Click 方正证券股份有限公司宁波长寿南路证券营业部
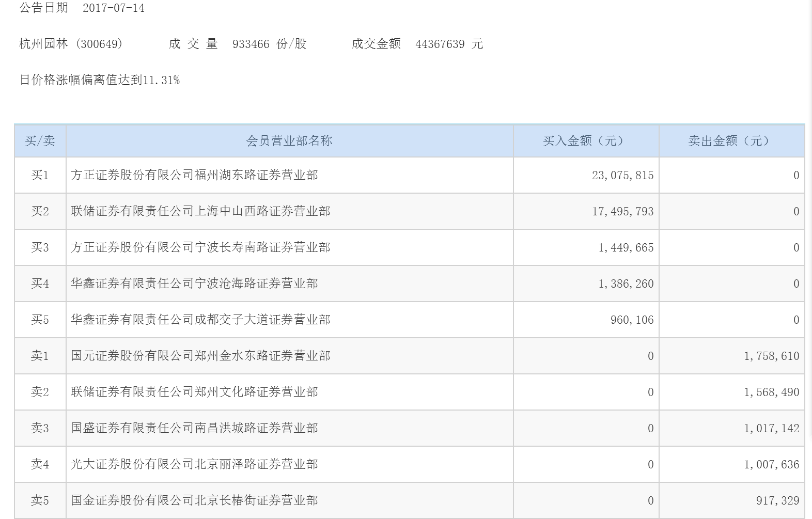 click(x=200, y=247)
